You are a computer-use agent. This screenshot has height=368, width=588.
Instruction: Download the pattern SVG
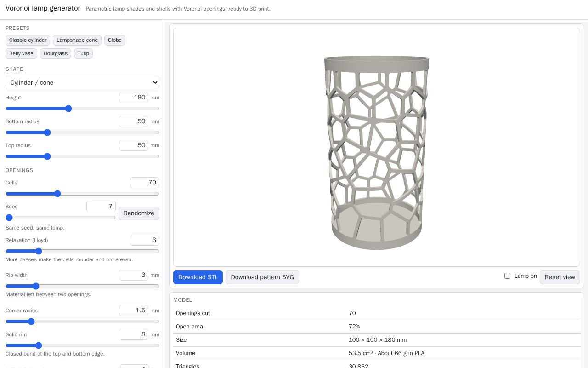click(262, 277)
